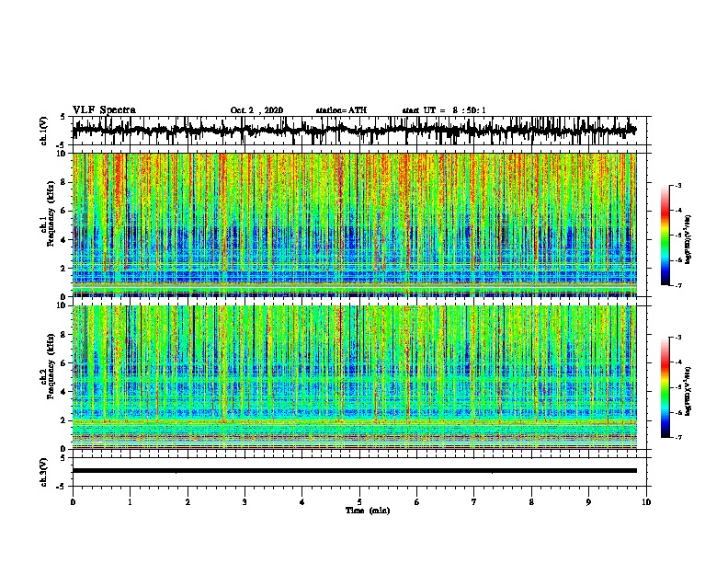Viewport: 728px width, 563px height.
Task: Select the "start UT = 8 : 50: 1" text
Action: 444,110
